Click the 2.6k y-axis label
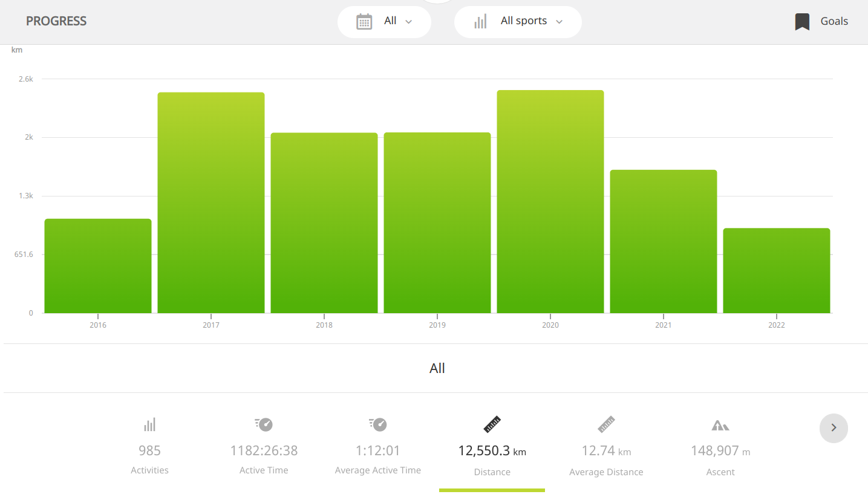 coord(26,79)
